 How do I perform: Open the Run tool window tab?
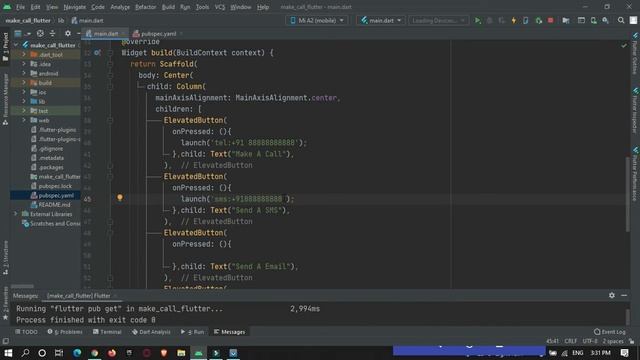(193, 332)
